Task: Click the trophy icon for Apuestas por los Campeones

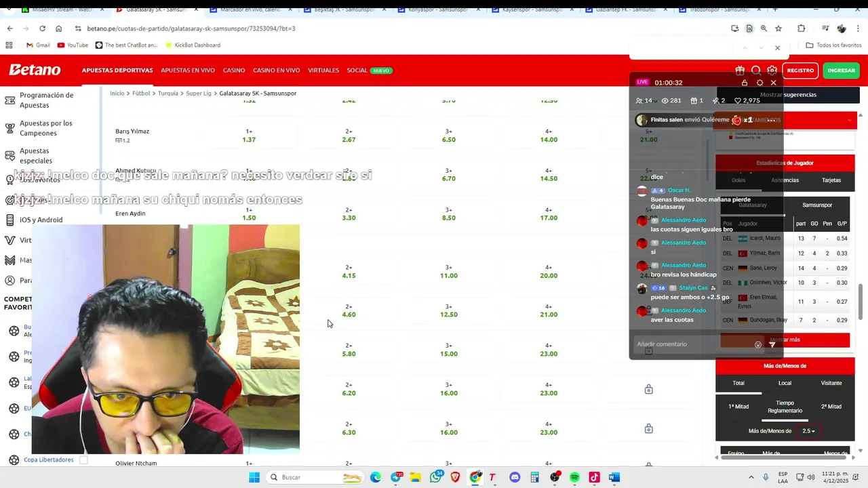Action: [10, 128]
